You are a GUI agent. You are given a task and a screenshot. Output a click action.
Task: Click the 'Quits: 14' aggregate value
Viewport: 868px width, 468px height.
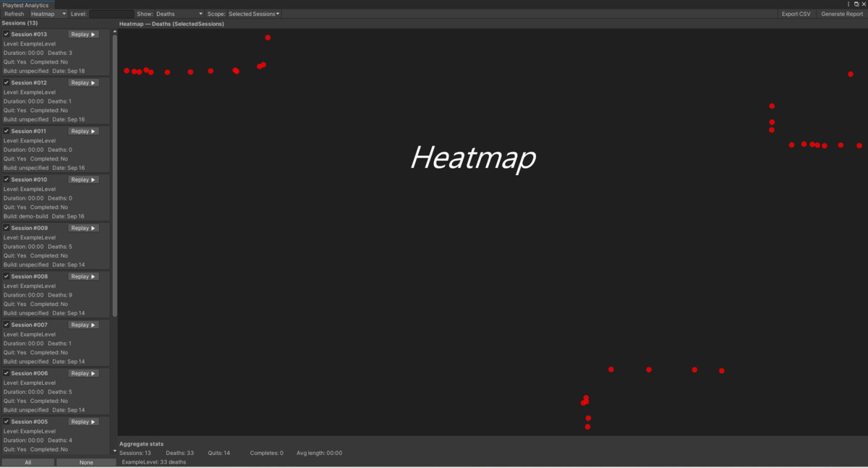pos(219,453)
